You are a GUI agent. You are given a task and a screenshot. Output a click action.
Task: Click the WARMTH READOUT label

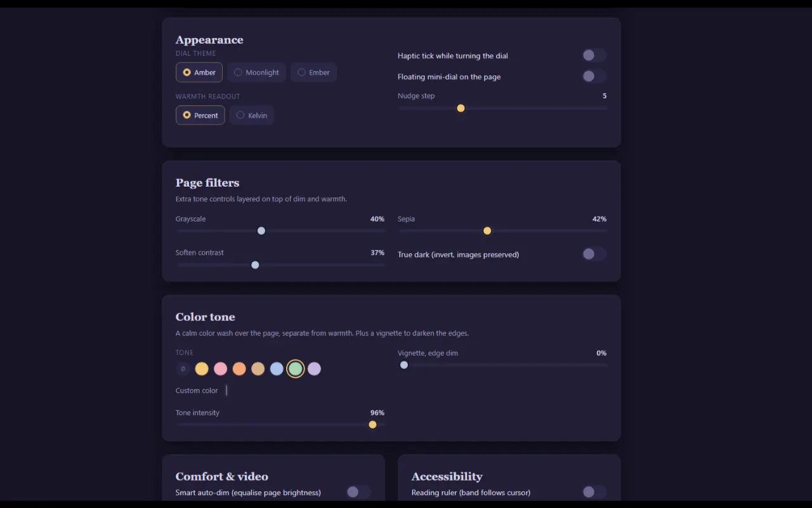click(208, 97)
